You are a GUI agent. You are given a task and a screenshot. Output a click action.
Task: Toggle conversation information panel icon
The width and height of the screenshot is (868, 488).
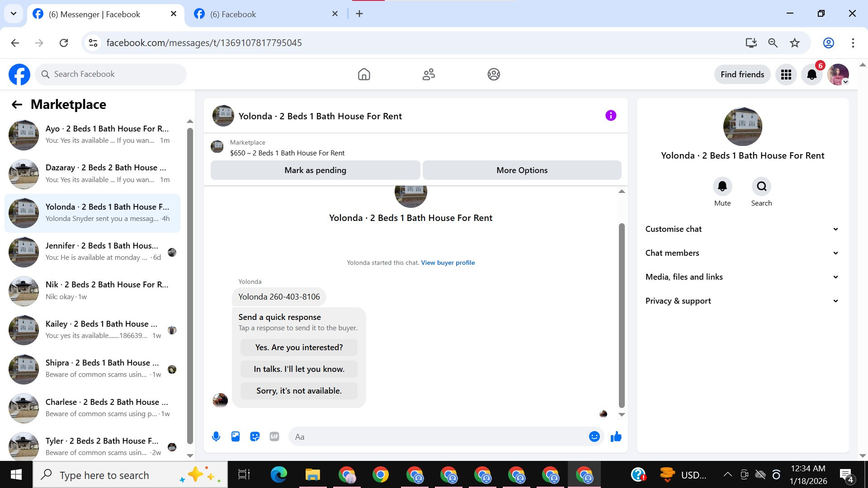[611, 116]
